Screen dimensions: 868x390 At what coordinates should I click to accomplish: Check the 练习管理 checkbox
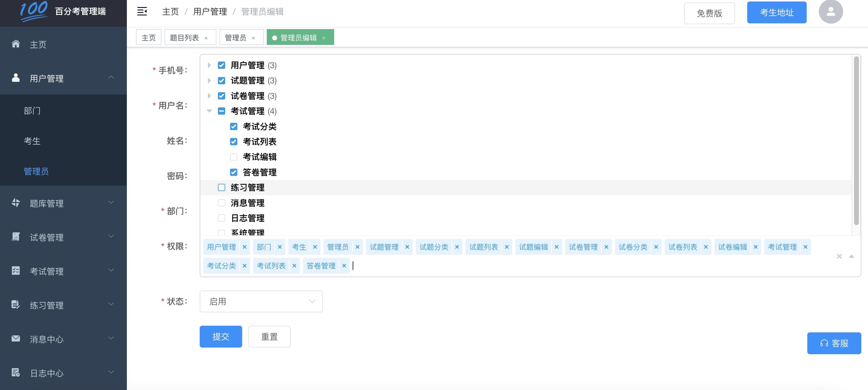pos(221,187)
